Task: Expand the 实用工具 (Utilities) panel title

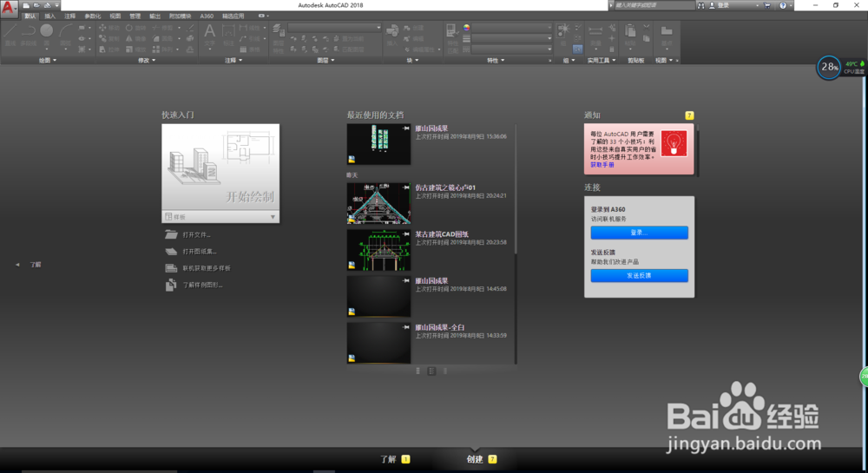Action: pyautogui.click(x=602, y=60)
